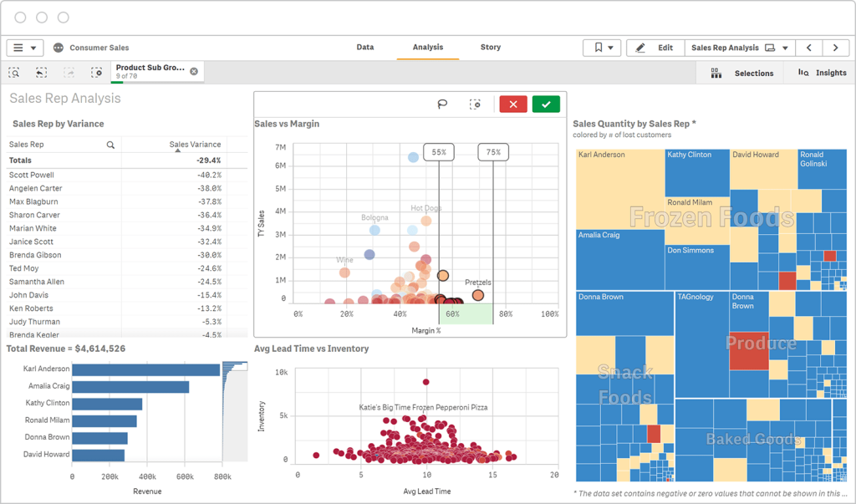Confirm the selection with the green checkmark
This screenshot has width=856, height=504.
coord(545,104)
